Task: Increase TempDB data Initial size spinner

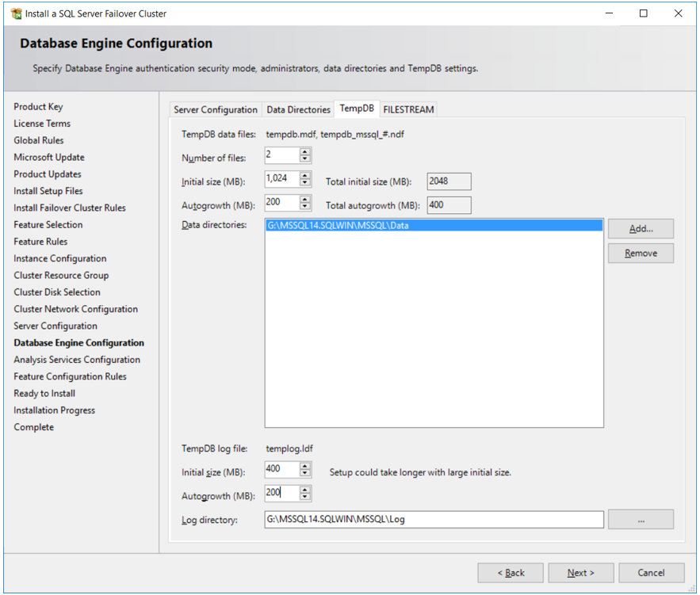Action: pos(305,175)
